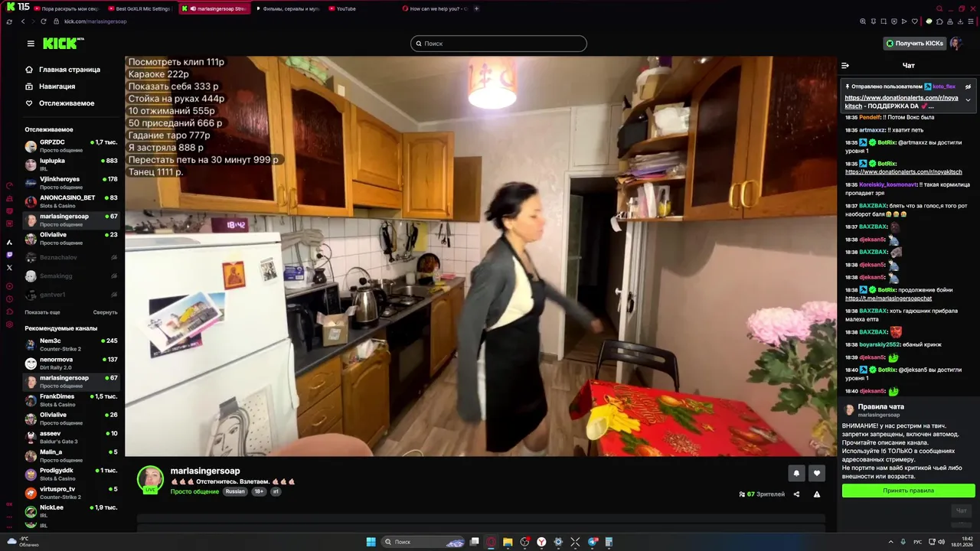Expand the pinned message chevron
Viewport: 980px width, 551px height.
[x=968, y=99]
